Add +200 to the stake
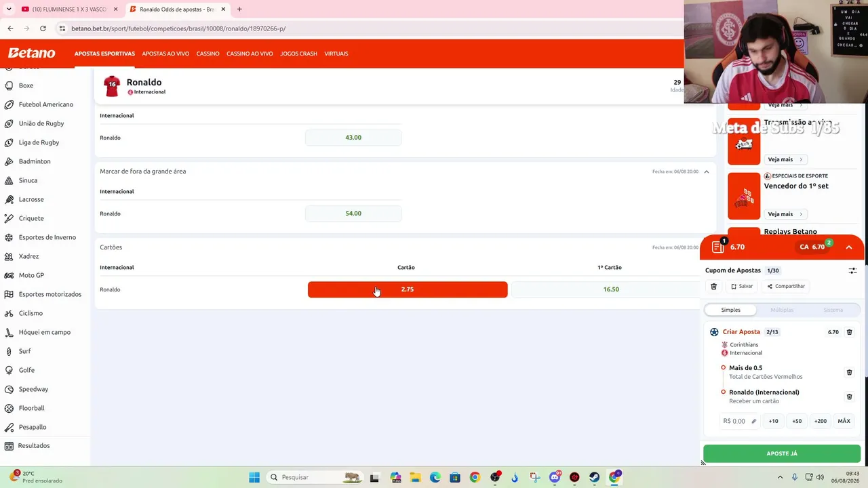Screen dimensions: 868x488 pos(821,421)
